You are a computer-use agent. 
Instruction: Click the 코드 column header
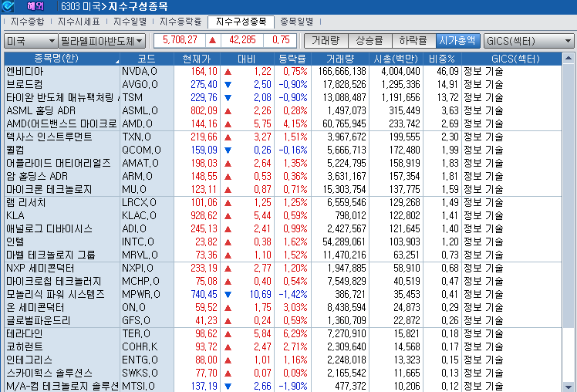point(147,59)
